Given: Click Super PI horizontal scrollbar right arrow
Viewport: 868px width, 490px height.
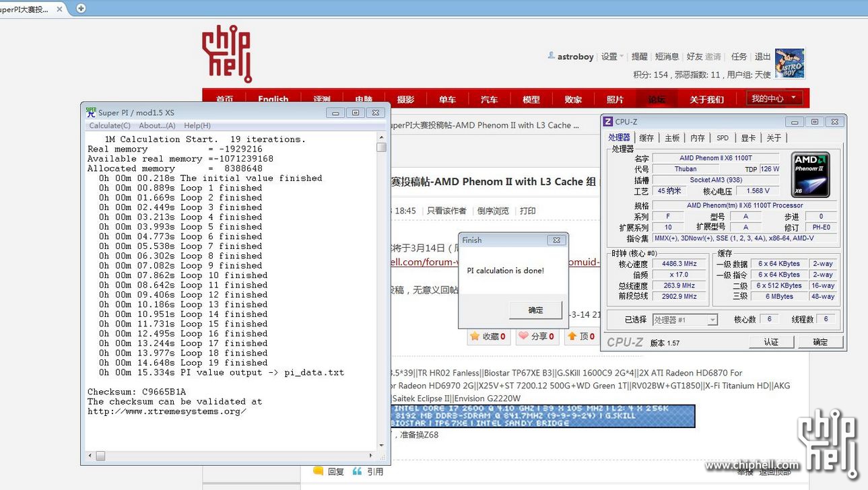Looking at the screenshot, I should pos(371,456).
